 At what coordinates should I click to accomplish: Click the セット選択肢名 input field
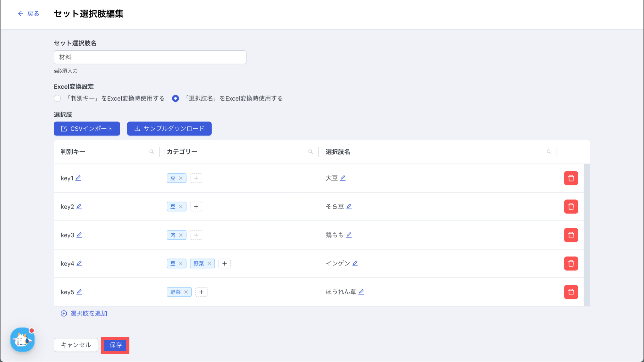tap(150, 57)
